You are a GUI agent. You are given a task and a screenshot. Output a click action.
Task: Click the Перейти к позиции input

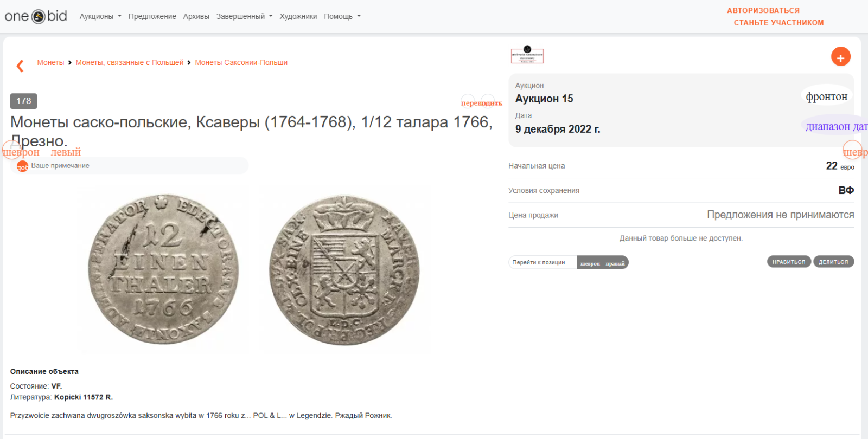click(x=542, y=263)
